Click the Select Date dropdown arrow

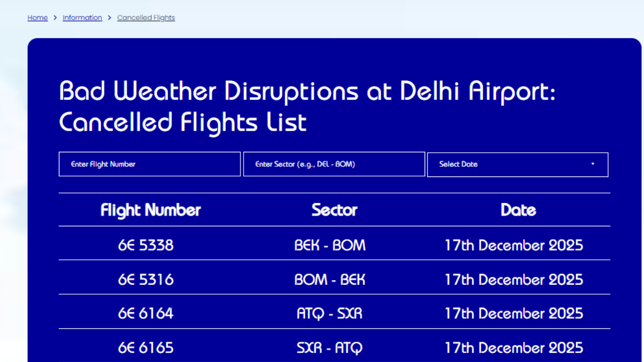(593, 164)
